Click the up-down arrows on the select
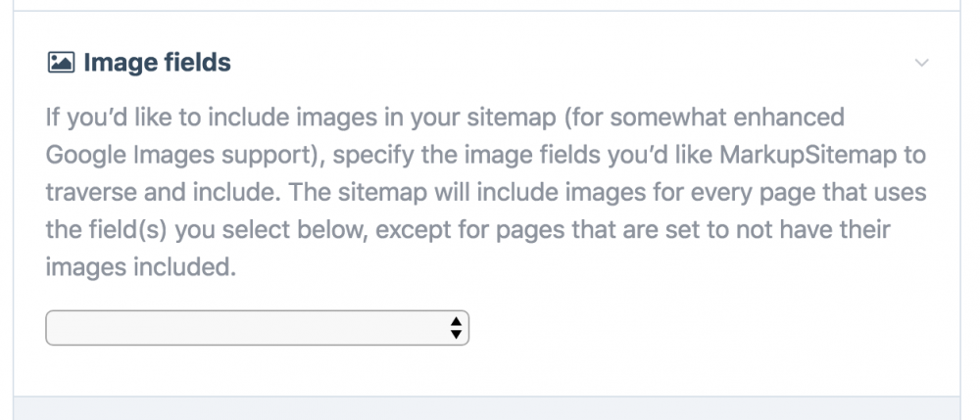This screenshot has width=980, height=420. pyautogui.click(x=455, y=328)
